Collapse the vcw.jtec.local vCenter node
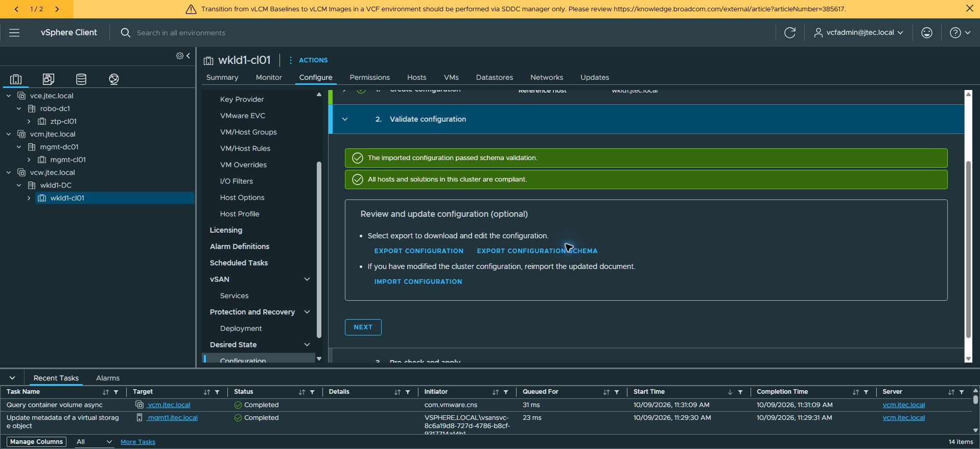Screen dimensions: 980x449 (9, 172)
